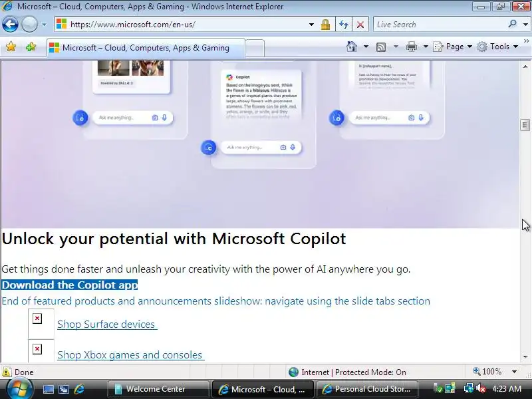
Task: Click the Stop loading X icon
Action: [x=360, y=25]
